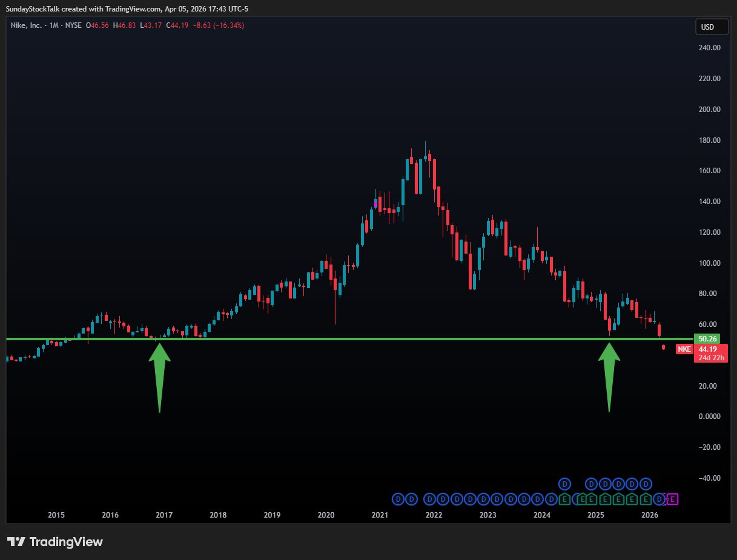
Task: Click the 60.00 price axis label
Action: (x=709, y=324)
